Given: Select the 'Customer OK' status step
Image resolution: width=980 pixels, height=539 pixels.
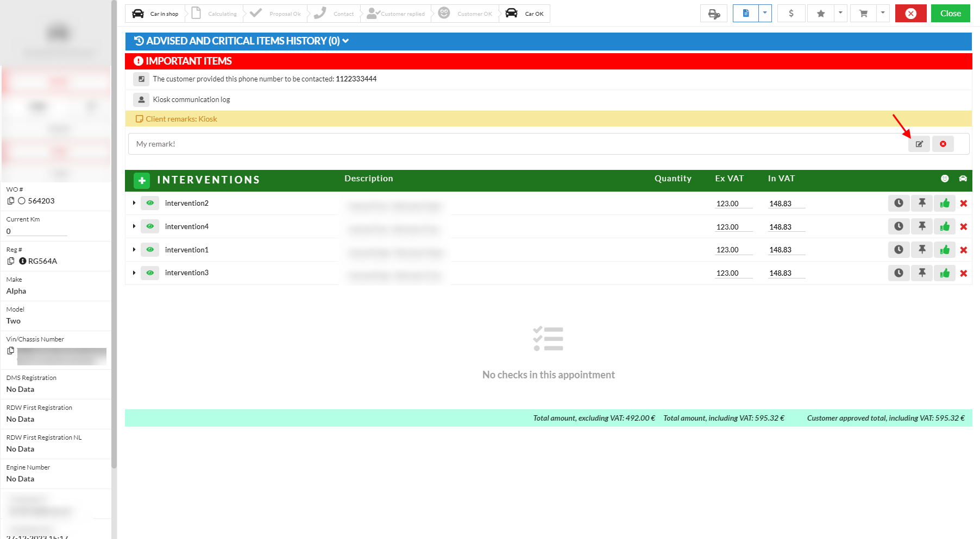Looking at the screenshot, I should click(466, 14).
